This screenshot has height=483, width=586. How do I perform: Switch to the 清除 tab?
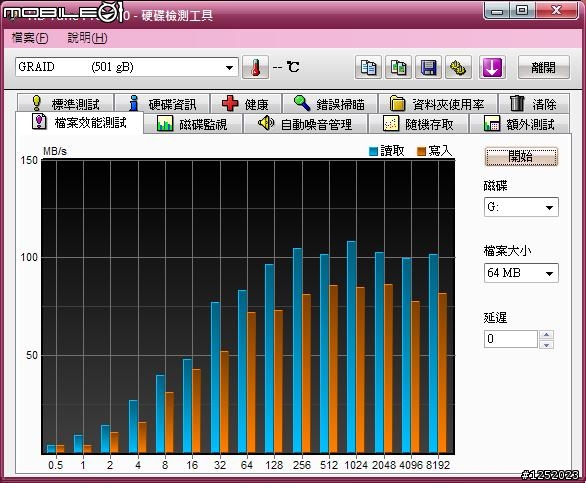[534, 104]
